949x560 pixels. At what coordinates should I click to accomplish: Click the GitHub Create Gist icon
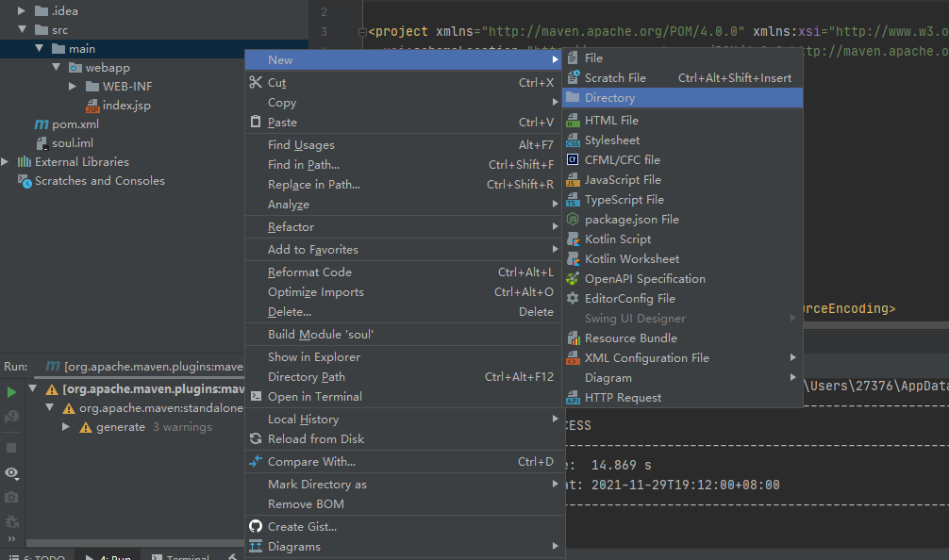(x=256, y=526)
